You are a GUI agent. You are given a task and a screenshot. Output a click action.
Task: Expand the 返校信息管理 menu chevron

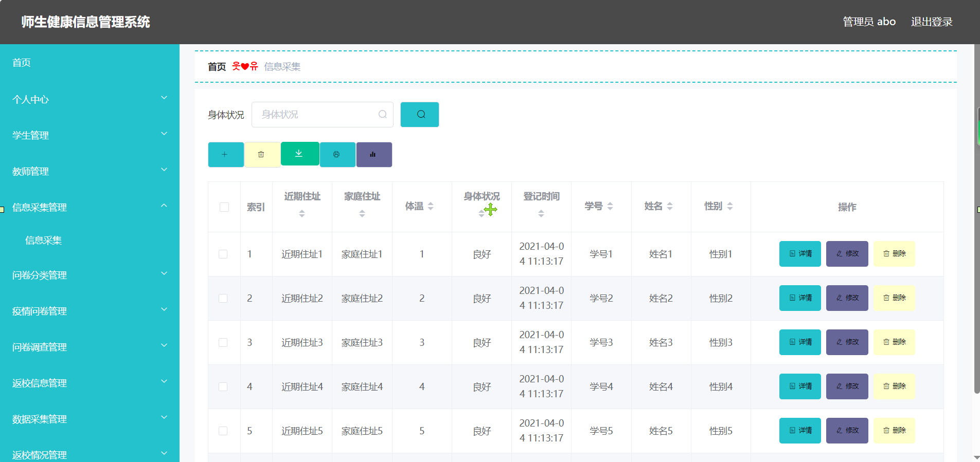coord(164,381)
